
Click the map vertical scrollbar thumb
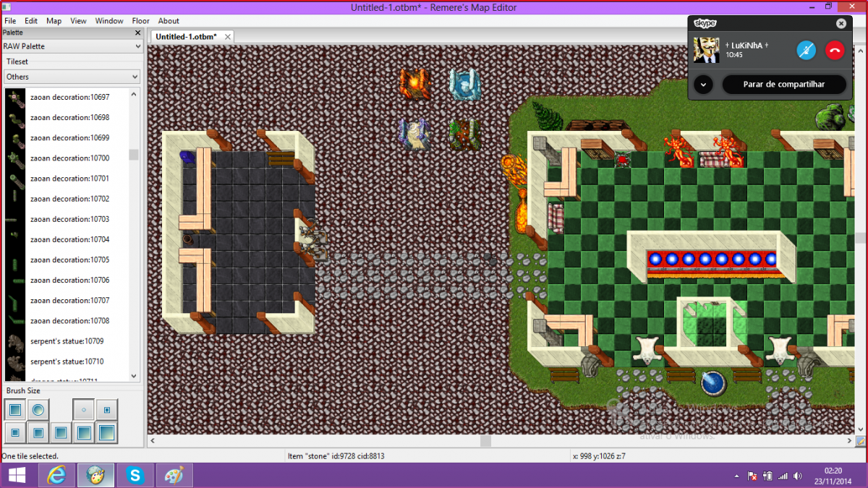click(861, 238)
